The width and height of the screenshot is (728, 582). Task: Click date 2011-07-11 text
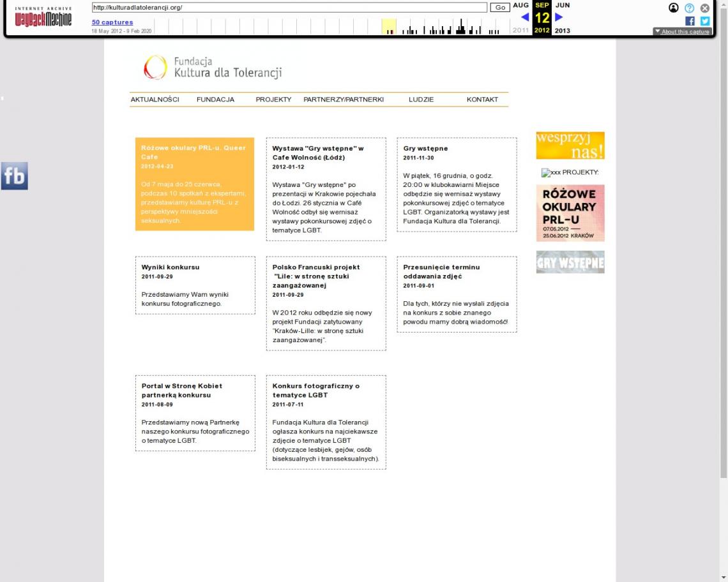[x=288, y=404]
